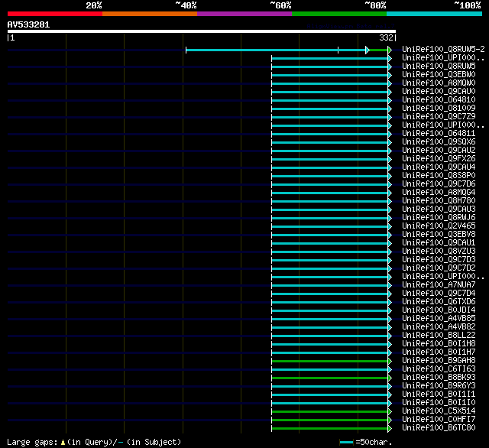The image size is (489, 448).
Task: Click the cyan 50char scale bar legend
Action: (x=346, y=442)
